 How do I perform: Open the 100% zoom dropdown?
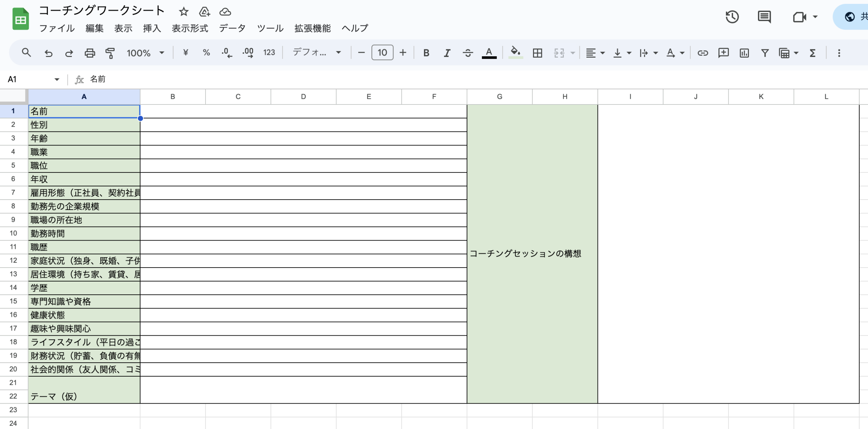coord(145,53)
